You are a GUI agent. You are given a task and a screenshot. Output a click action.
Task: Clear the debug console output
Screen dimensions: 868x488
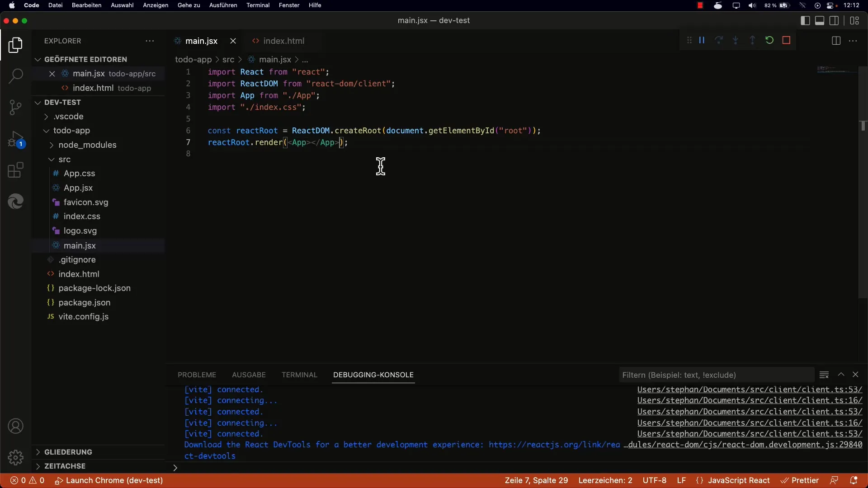(824, 375)
